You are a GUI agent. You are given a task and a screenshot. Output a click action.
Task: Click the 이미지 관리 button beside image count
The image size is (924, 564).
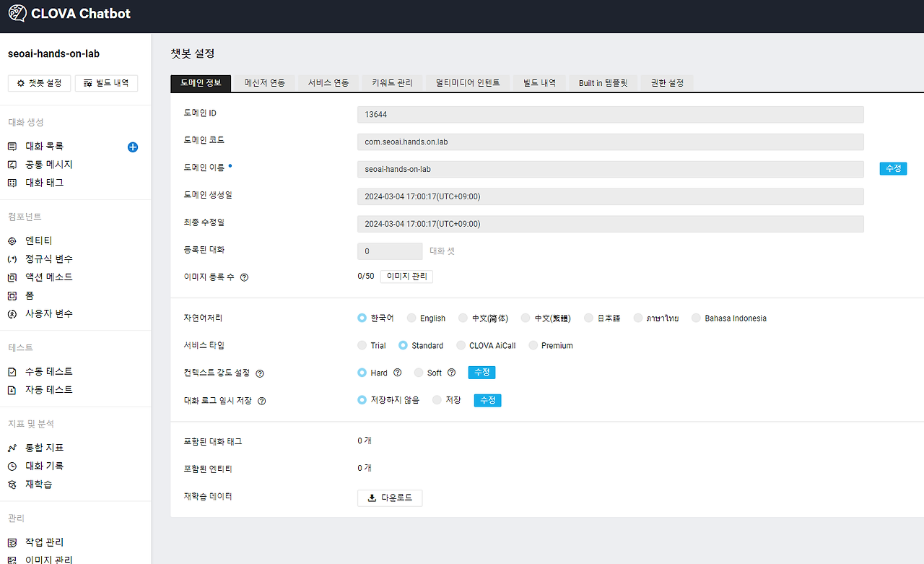(406, 276)
